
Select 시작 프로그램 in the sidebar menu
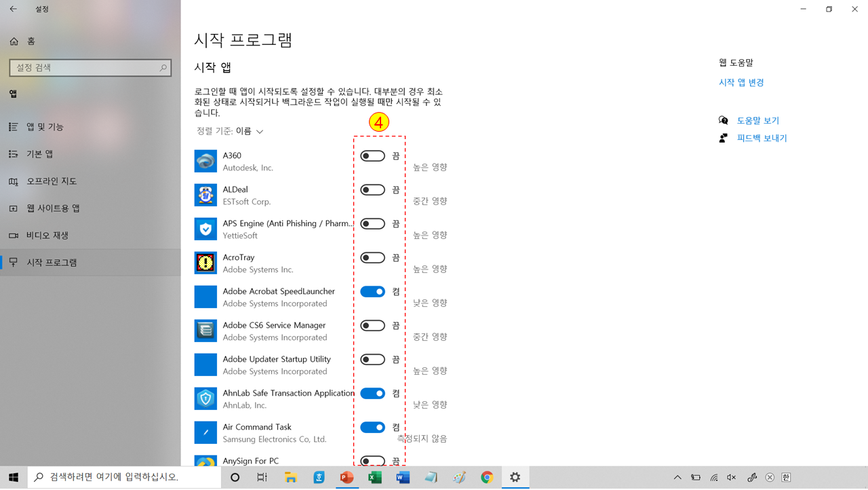point(53,262)
